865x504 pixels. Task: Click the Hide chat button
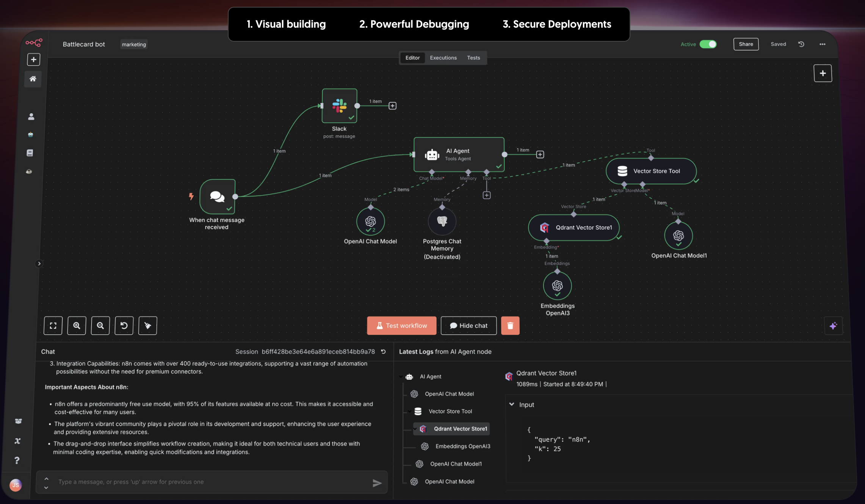pyautogui.click(x=469, y=326)
